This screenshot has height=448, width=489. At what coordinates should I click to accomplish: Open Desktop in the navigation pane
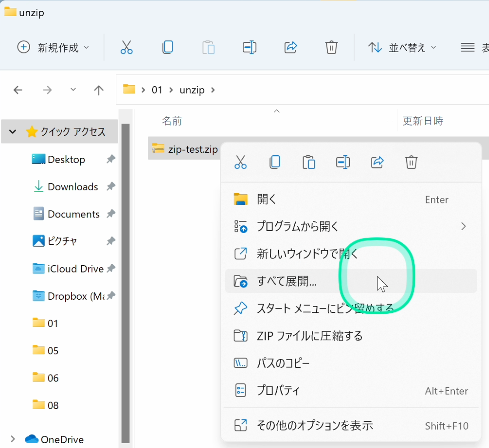coord(66,159)
